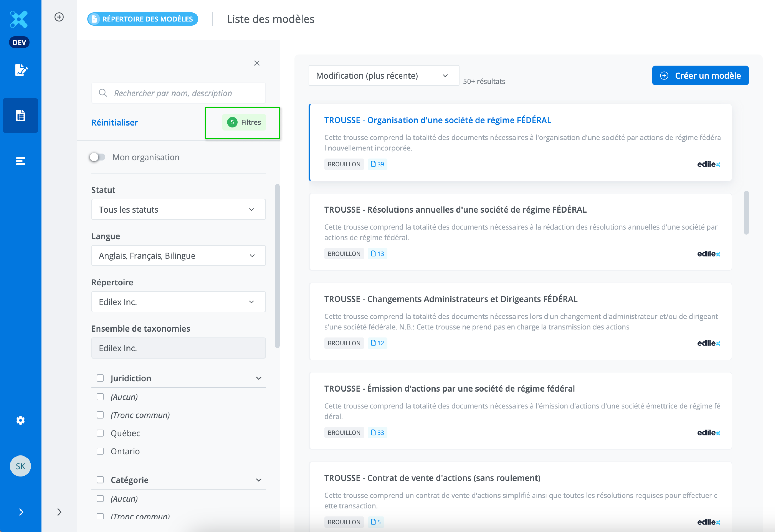The image size is (775, 532).
Task: Open settings gear in sidebar
Action: coord(20,420)
